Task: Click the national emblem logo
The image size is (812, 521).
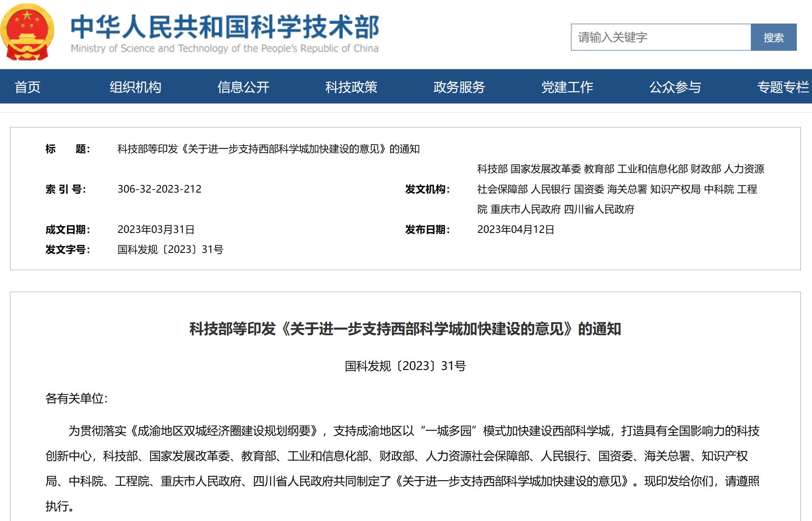Action: (27, 32)
